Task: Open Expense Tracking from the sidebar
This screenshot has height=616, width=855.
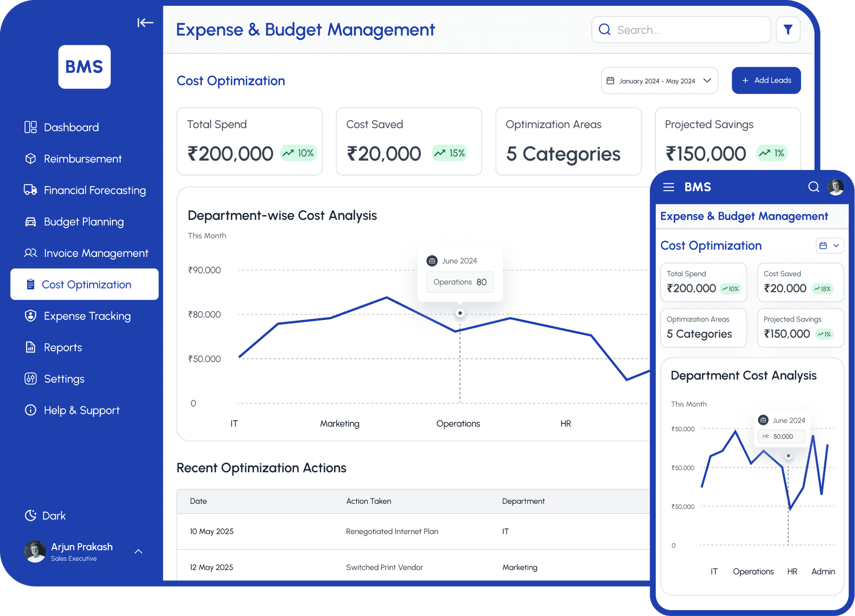Action: tap(30, 316)
